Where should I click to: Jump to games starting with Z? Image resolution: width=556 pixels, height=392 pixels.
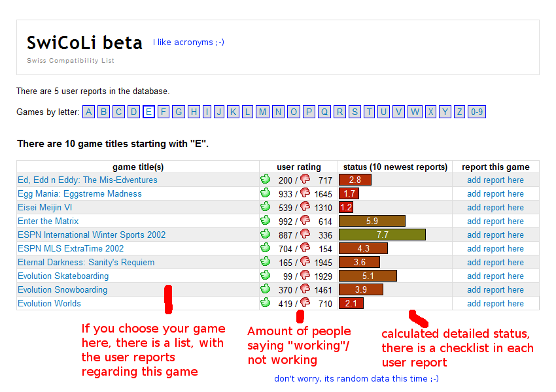click(x=460, y=112)
